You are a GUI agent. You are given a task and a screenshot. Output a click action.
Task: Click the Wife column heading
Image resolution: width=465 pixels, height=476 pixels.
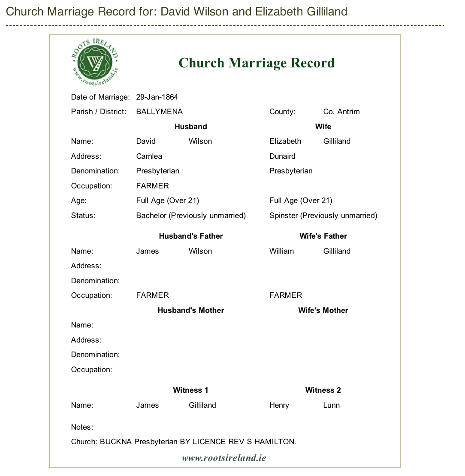coord(323,127)
